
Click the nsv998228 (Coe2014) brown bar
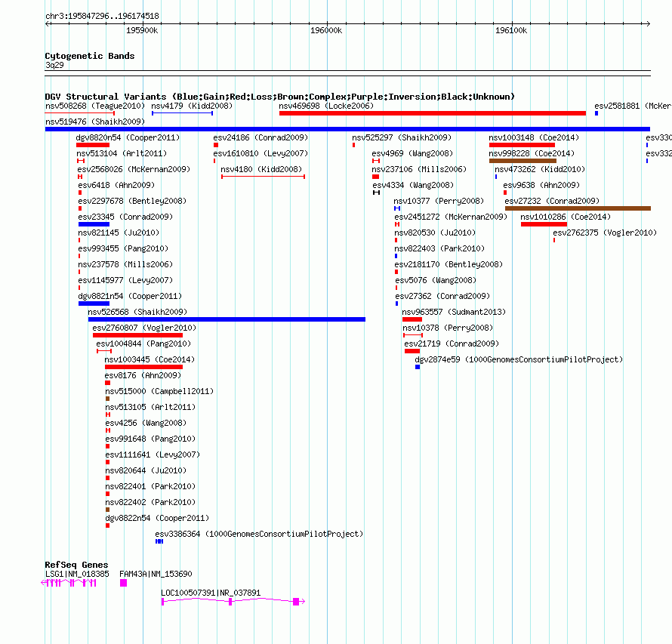tap(522, 161)
